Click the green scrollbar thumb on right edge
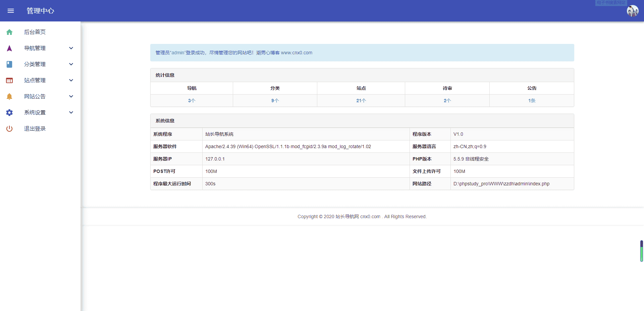Image resolution: width=644 pixels, height=311 pixels. [641, 251]
